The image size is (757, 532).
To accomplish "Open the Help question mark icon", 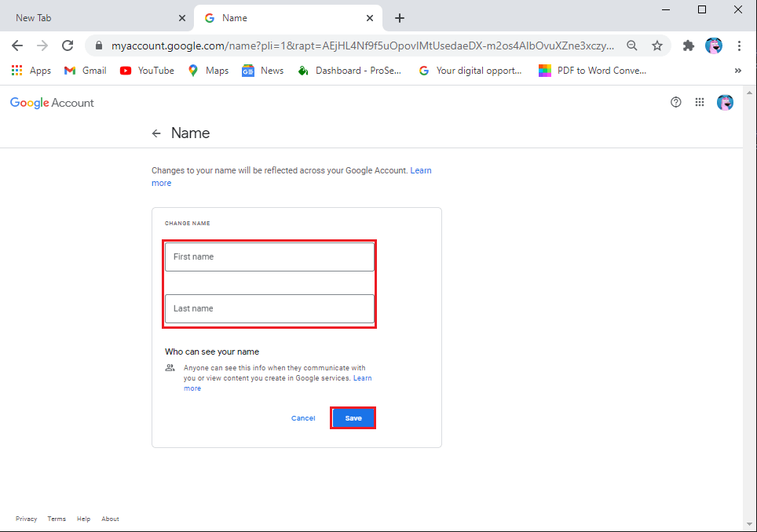I will [x=675, y=102].
